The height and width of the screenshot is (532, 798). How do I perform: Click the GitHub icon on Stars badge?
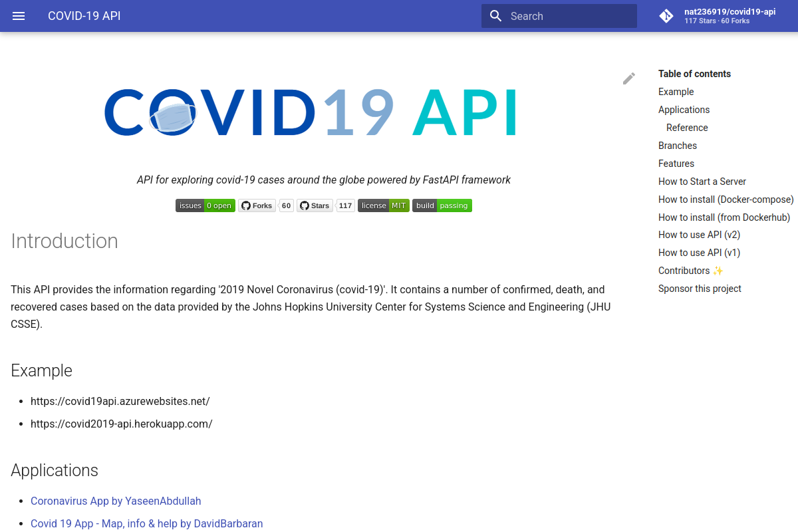click(305, 205)
